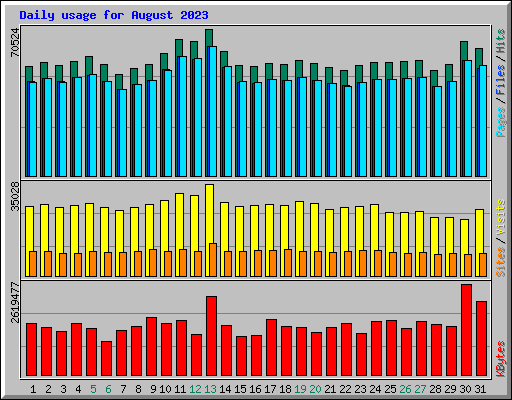Click the red KBytes bar for day 17
512x400 pixels.
point(271,348)
